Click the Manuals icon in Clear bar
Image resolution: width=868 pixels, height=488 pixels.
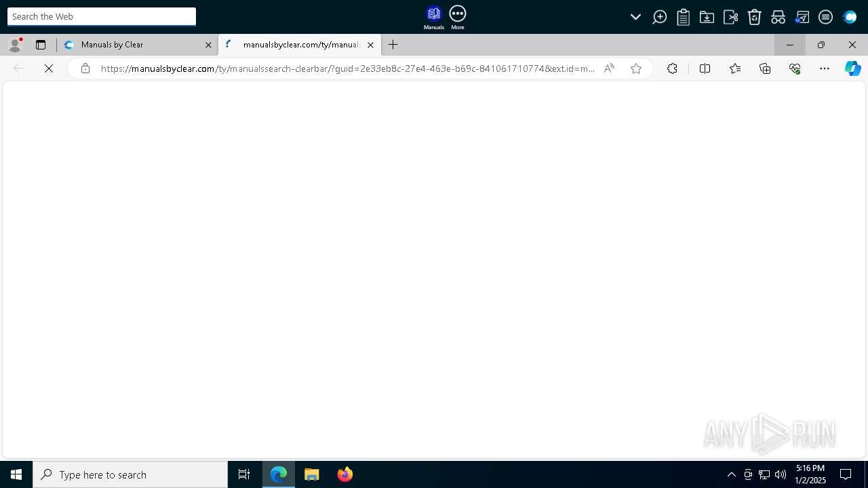(434, 17)
